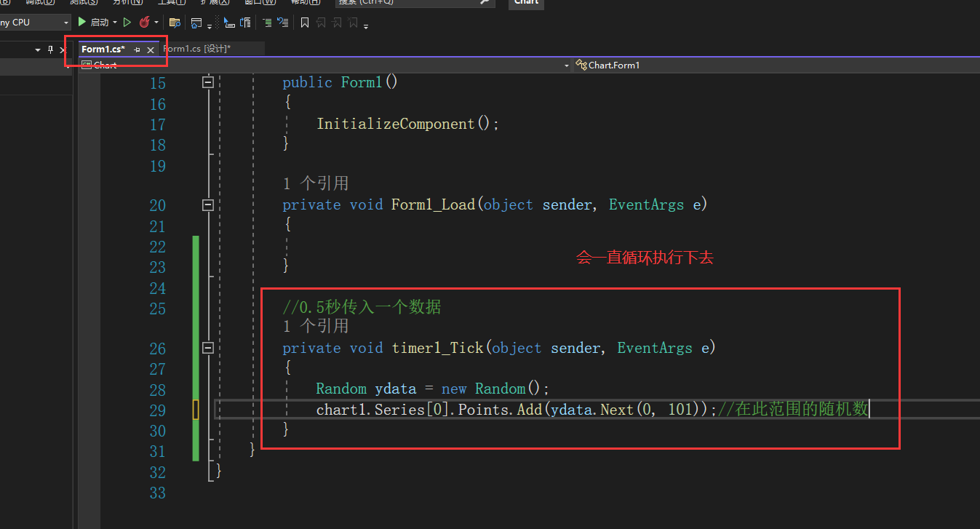Open the dropdown arrow beside 启动
This screenshot has width=980, height=529.
tap(115, 23)
